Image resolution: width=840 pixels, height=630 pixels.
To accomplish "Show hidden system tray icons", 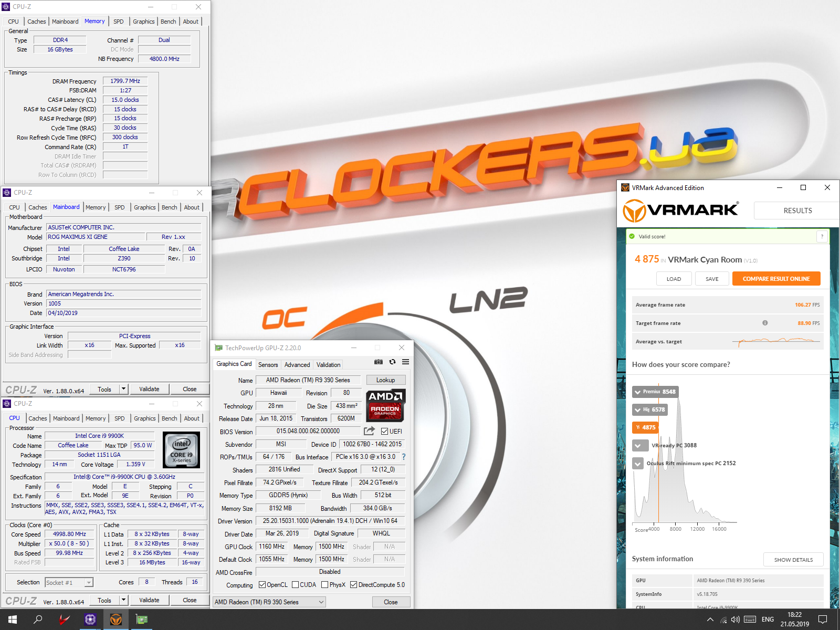I will coord(710,619).
